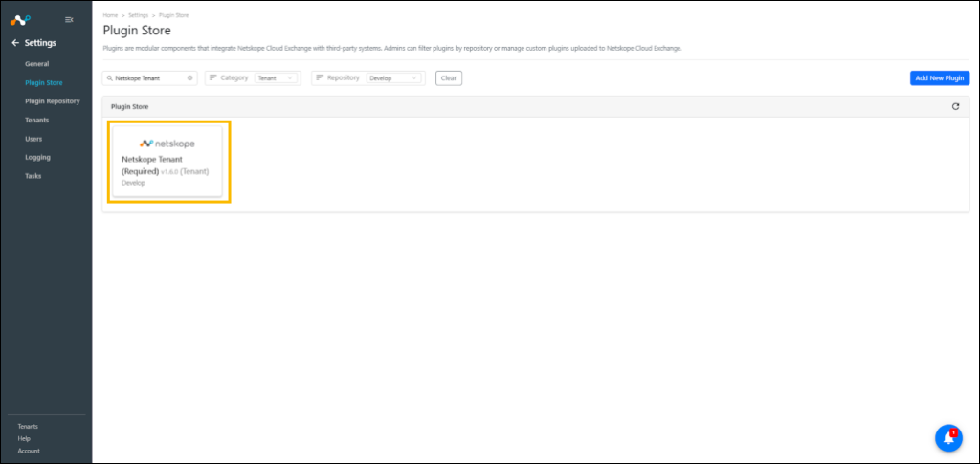Select Plugin Store in sidebar
This screenshot has height=464, width=980.
[x=44, y=82]
